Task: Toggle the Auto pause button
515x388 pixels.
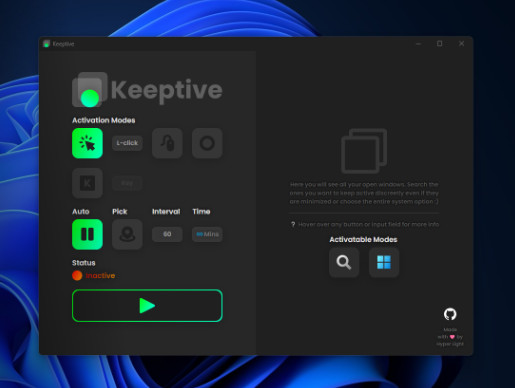Action: coord(87,234)
